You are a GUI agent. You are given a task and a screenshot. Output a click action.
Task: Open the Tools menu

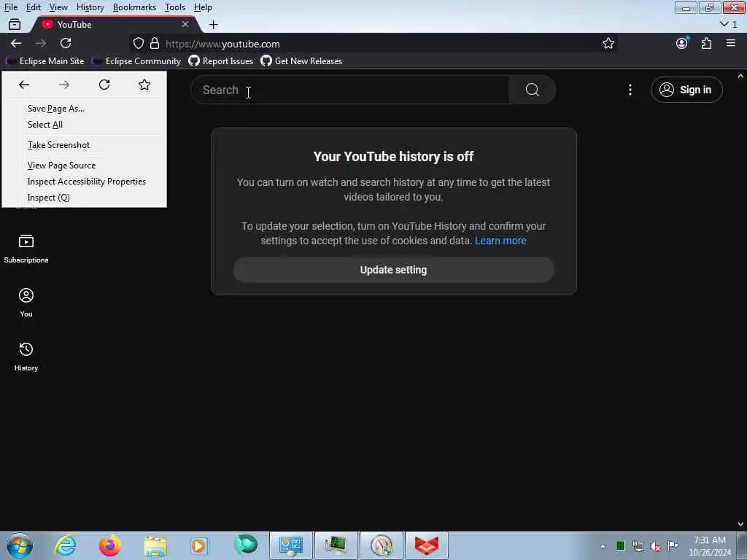[175, 7]
